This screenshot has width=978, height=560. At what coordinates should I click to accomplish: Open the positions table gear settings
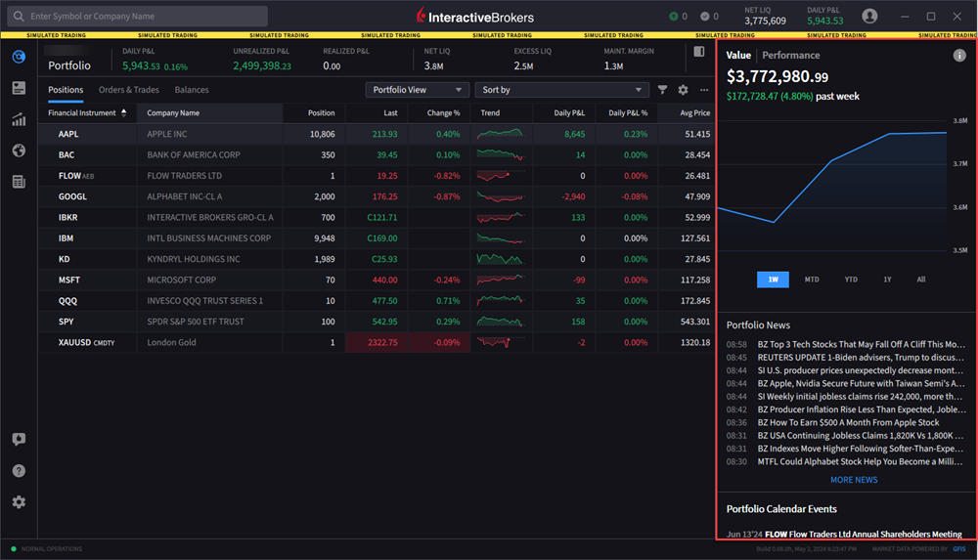click(683, 90)
